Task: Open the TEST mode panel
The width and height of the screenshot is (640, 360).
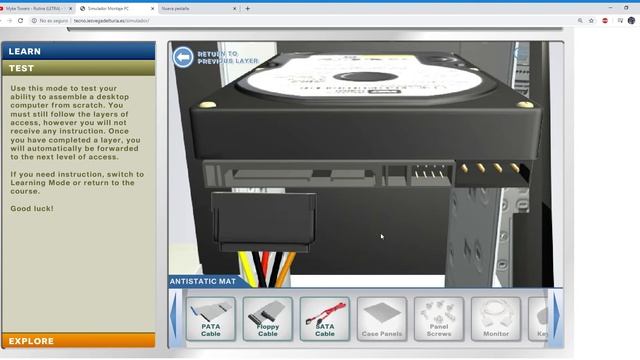Action: click(x=78, y=68)
